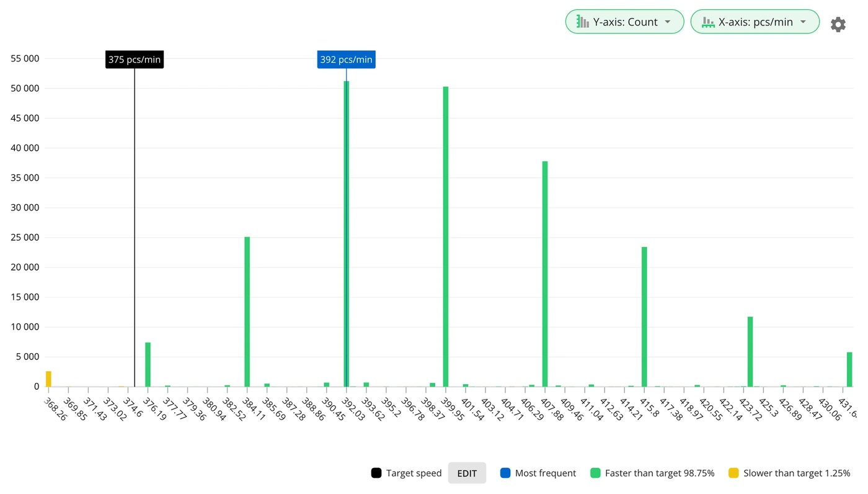The width and height of the screenshot is (868, 494).
Task: Click the green bar at 407.88
Action: point(545,274)
